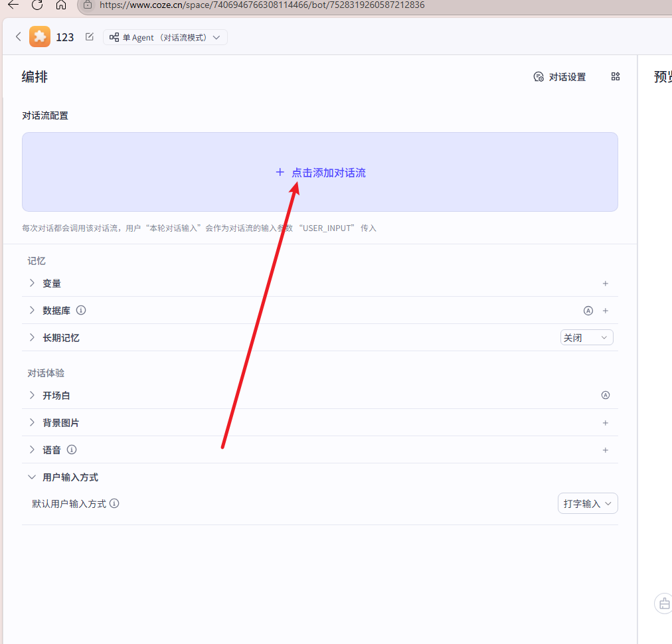Viewport: 672px width, 644px height.
Task: Open the 单 Agent（对话流模式）mode dropdown
Action: tap(165, 38)
